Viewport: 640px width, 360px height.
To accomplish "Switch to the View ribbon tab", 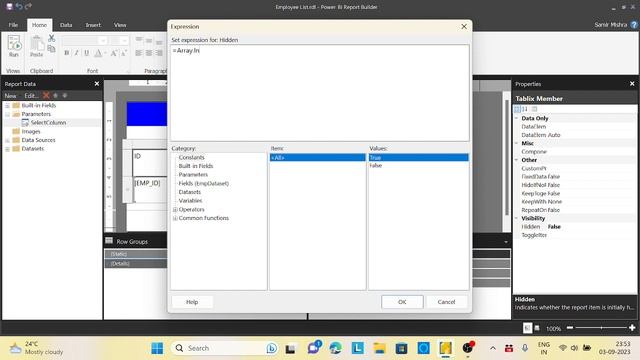I will tap(120, 25).
